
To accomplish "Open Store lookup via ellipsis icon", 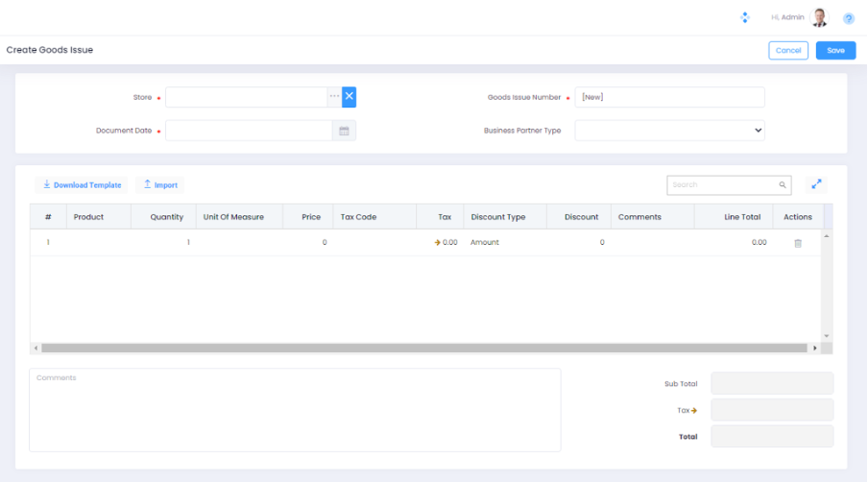I will 334,96.
